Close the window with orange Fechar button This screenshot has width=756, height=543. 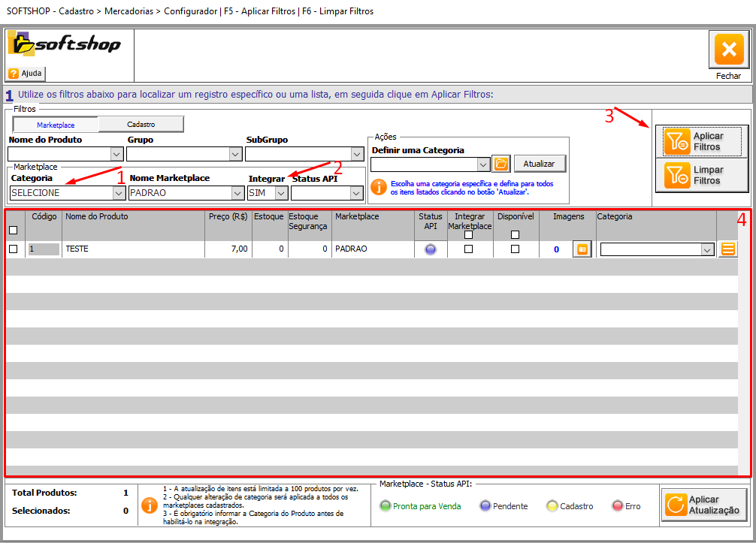[x=727, y=50]
